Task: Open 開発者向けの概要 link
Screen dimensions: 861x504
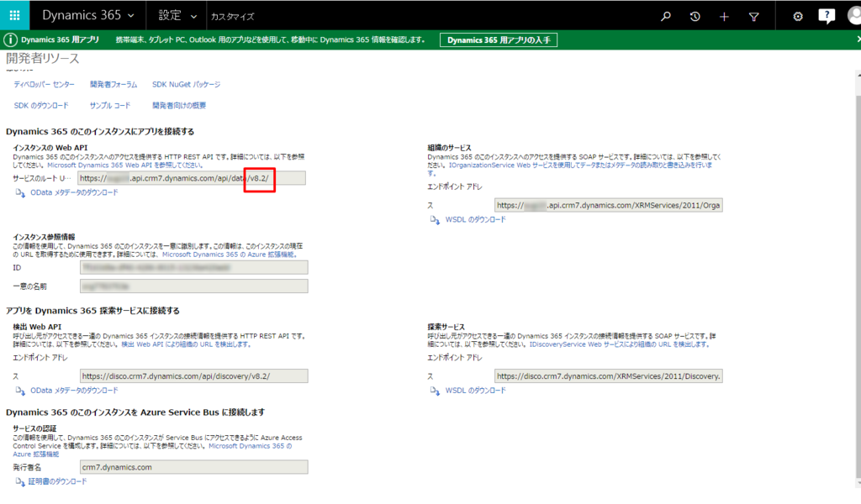Action: click(179, 105)
